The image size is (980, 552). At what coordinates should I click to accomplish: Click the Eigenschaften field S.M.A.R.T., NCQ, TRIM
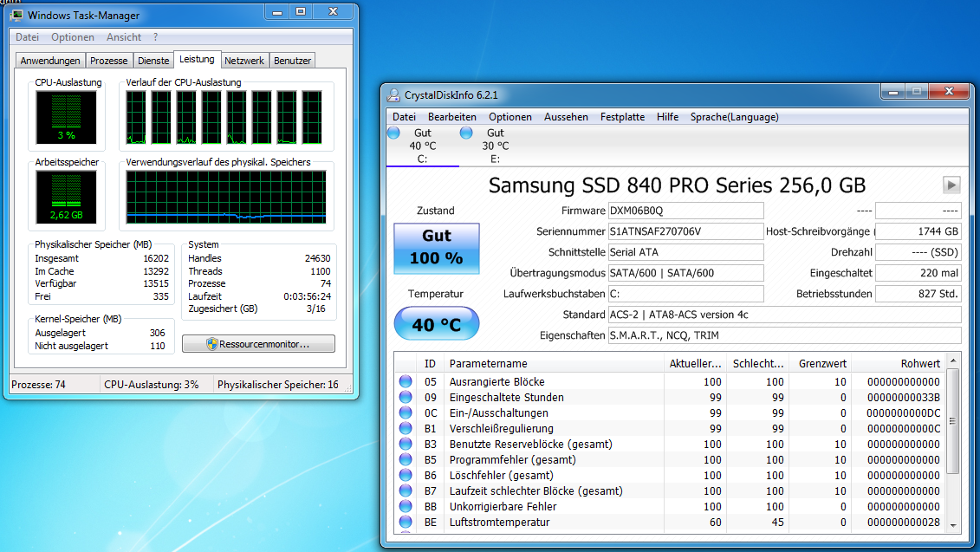(784, 335)
